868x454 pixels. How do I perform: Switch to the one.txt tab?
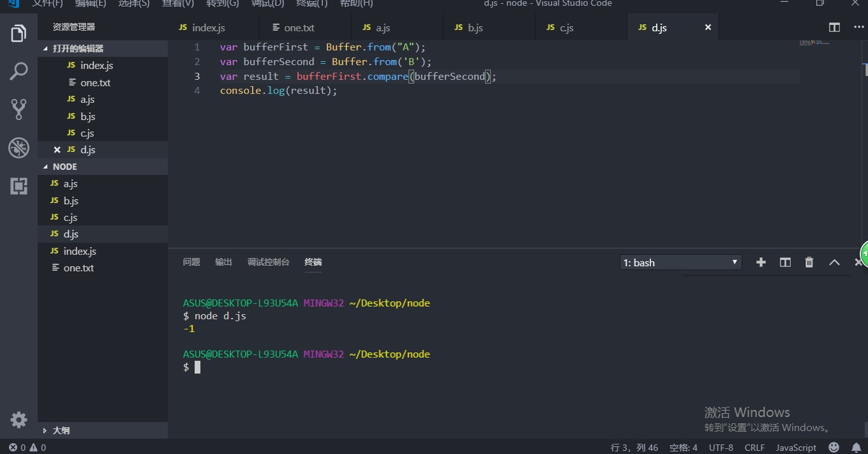(306, 27)
